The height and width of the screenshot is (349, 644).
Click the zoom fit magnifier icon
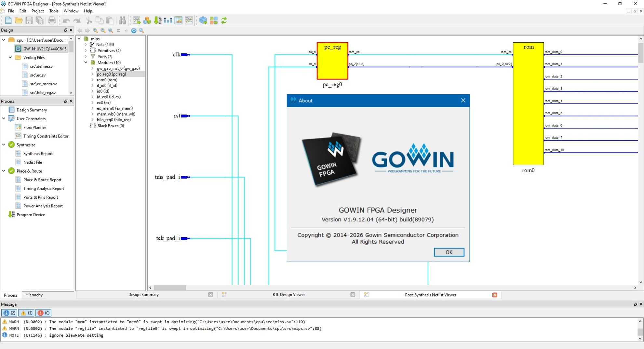point(111,30)
